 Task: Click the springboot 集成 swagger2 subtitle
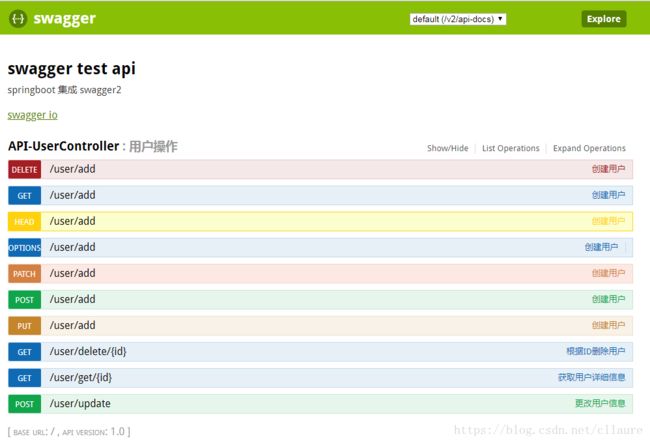[x=64, y=90]
